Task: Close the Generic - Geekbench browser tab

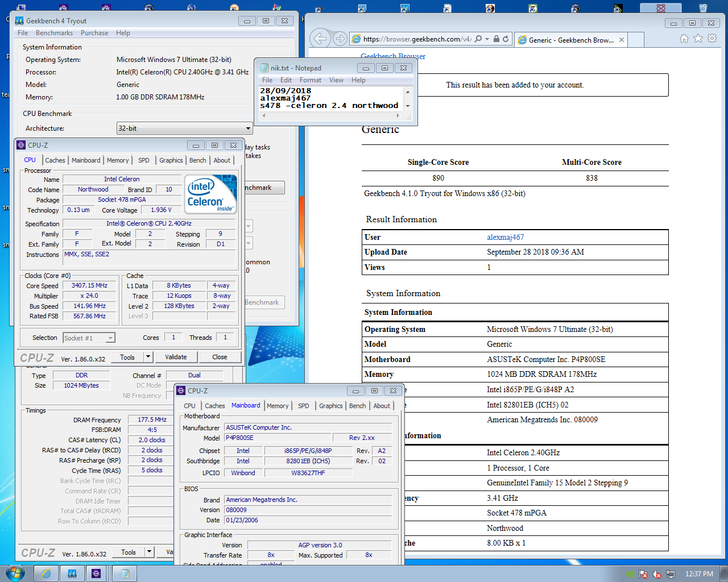Action: click(x=622, y=40)
